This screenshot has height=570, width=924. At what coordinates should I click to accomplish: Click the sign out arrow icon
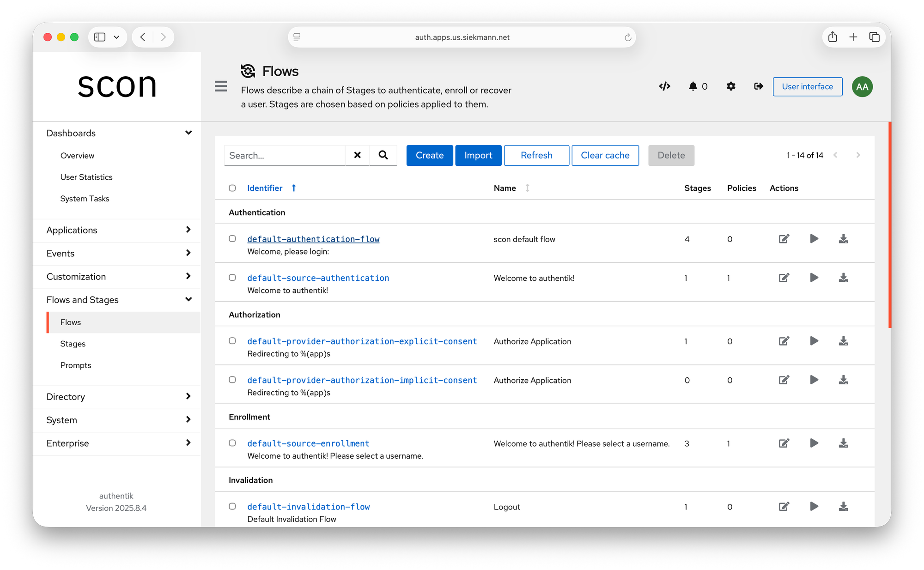click(758, 86)
